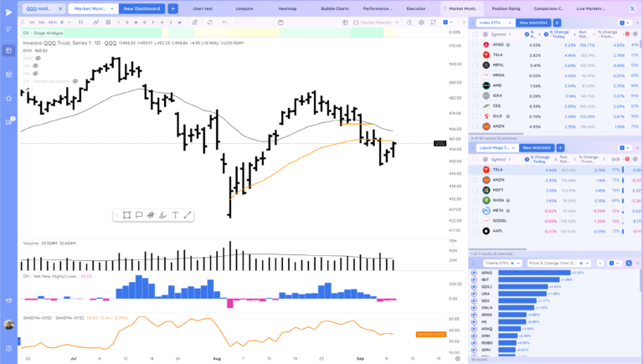Click New Watchlist in Liquid Mega Cap panel
Screen dimensions: 643x364
(536, 147)
